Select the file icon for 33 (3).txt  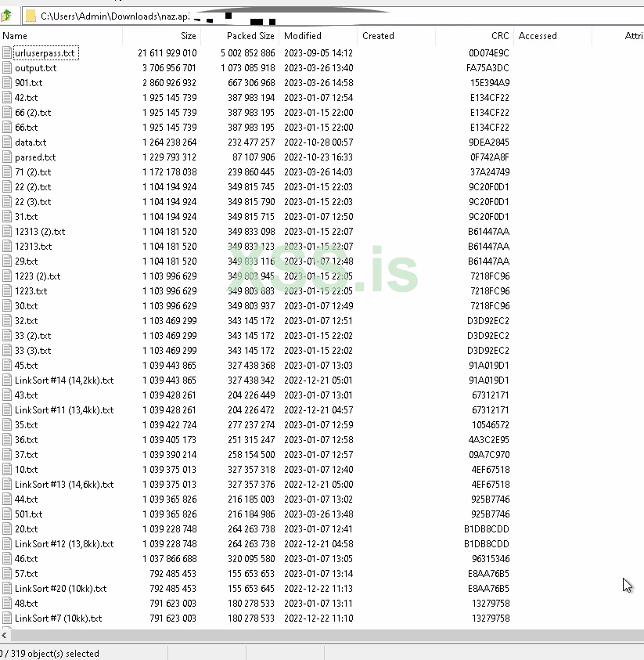pos(7,350)
